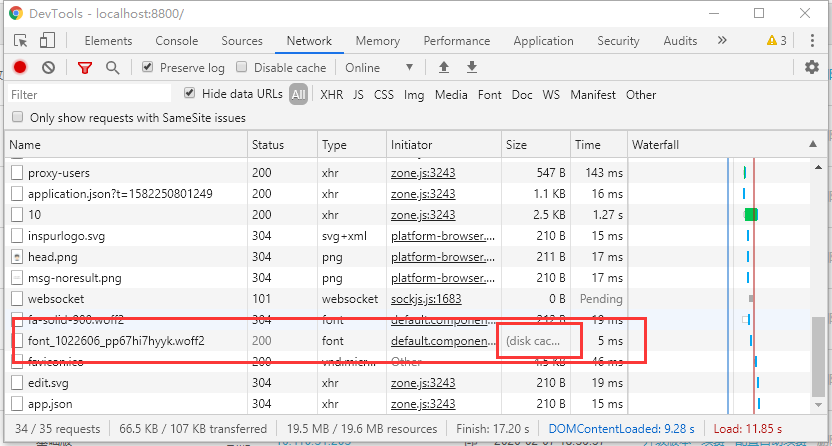832x446 pixels.
Task: Open platform-browser initiator for head.png
Action: click(443, 257)
